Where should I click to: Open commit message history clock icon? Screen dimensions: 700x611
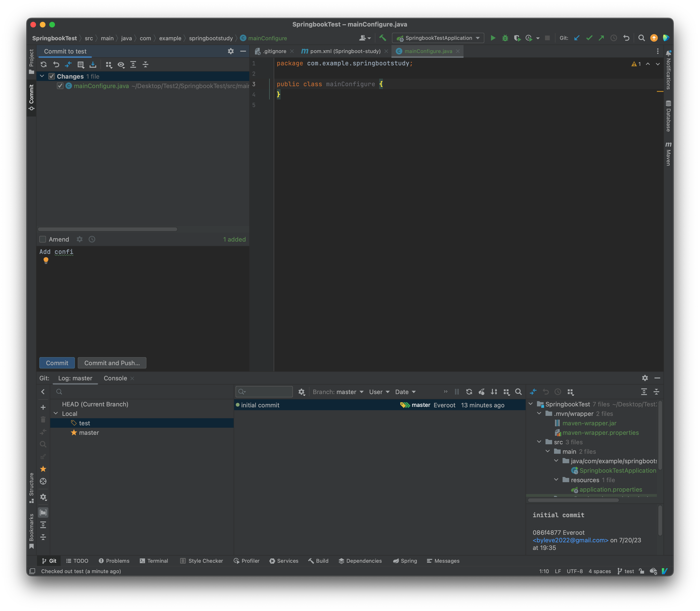(92, 239)
